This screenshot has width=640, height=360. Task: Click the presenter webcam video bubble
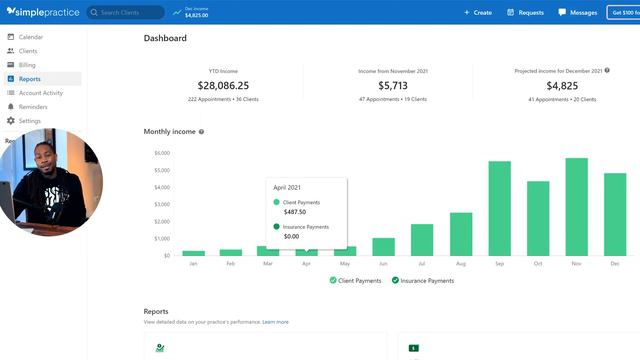pyautogui.click(x=50, y=182)
